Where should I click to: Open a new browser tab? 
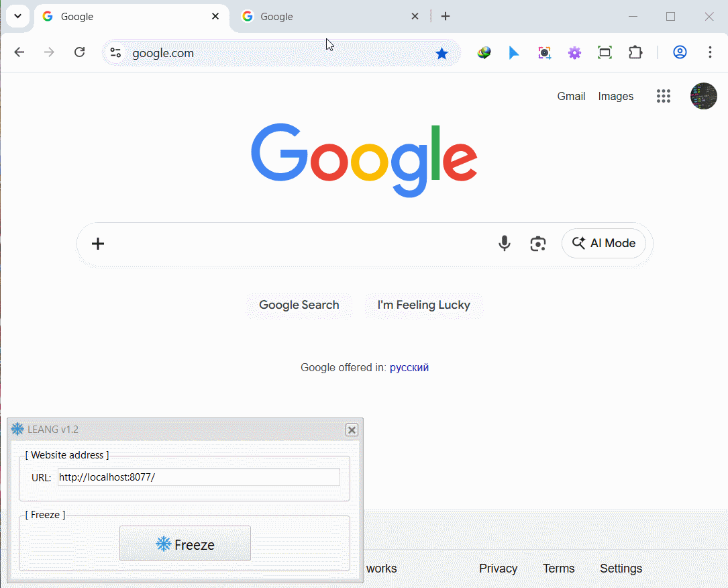[x=446, y=16]
